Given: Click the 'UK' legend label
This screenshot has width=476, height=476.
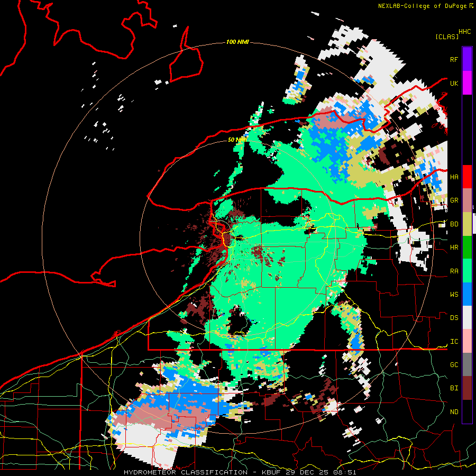Looking at the screenshot, I should (x=454, y=83).
